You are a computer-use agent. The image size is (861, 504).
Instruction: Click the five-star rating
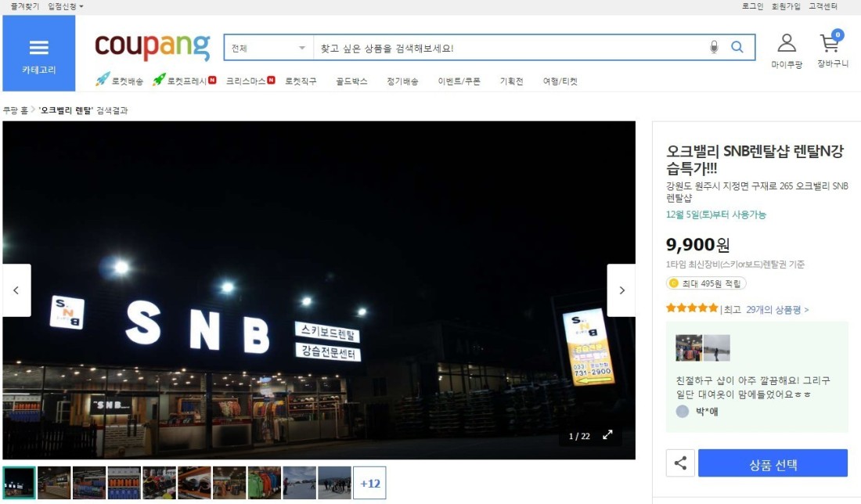point(692,308)
